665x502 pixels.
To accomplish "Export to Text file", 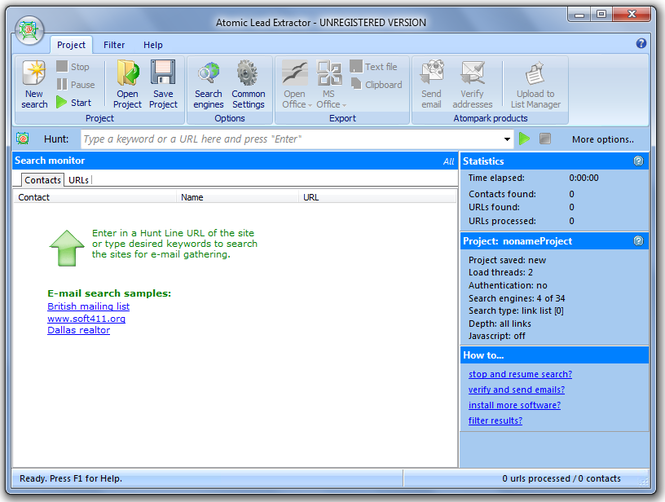I will pos(374,67).
